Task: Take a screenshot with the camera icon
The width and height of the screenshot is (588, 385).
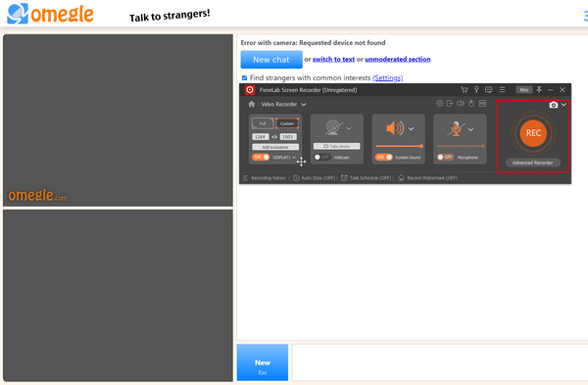Action: pyautogui.click(x=553, y=105)
